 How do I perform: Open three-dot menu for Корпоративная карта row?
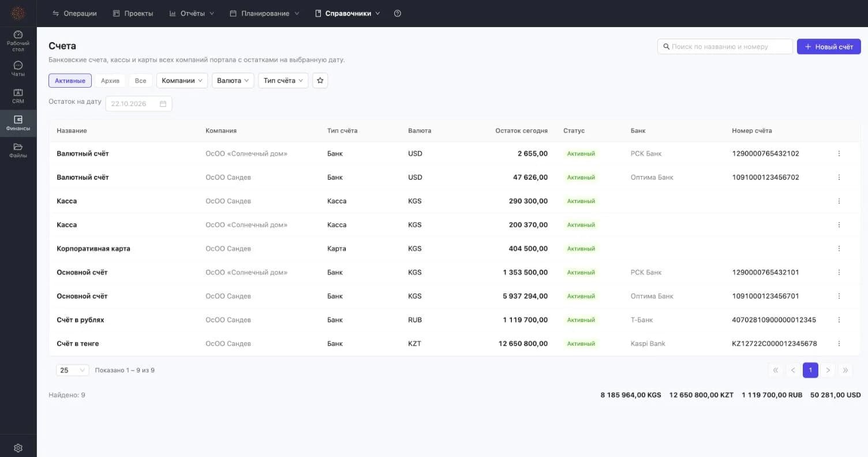(839, 249)
